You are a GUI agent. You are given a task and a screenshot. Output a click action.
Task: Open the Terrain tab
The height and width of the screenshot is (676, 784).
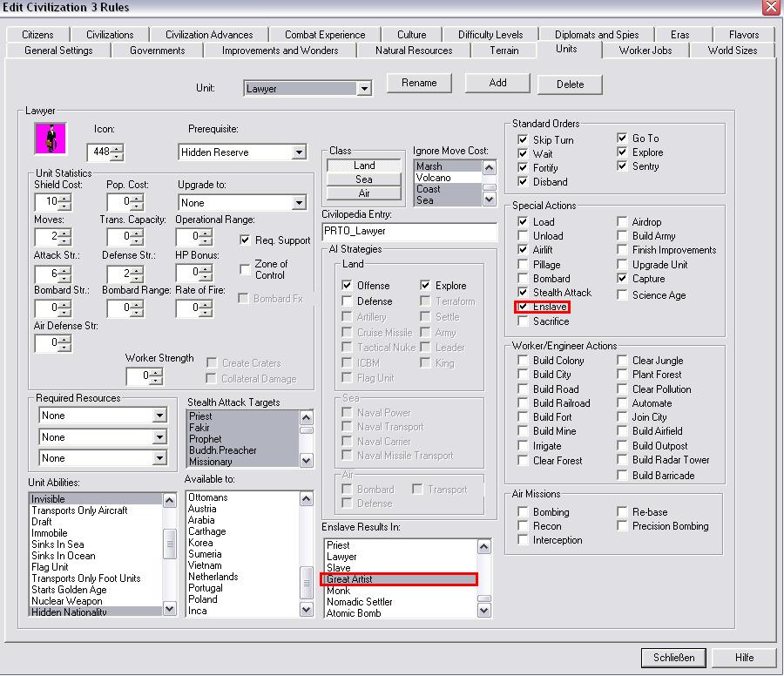click(x=504, y=51)
